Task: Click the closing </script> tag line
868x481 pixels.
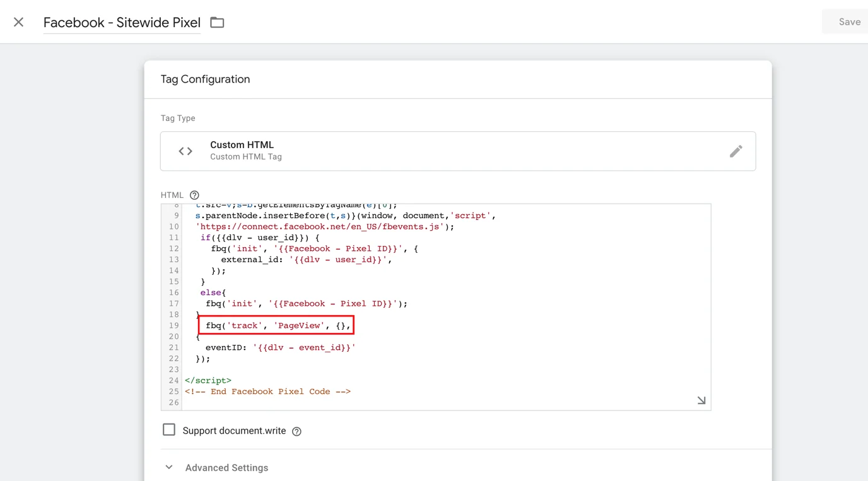Action: (x=208, y=381)
